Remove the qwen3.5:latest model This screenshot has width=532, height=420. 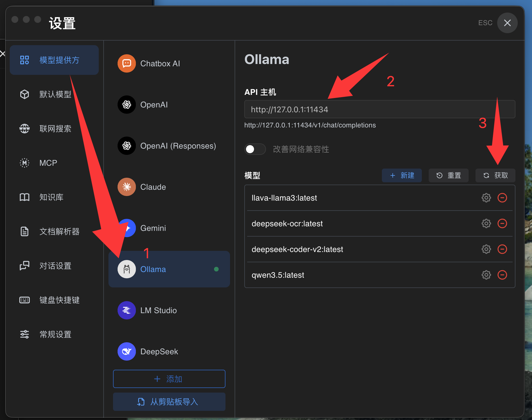502,275
